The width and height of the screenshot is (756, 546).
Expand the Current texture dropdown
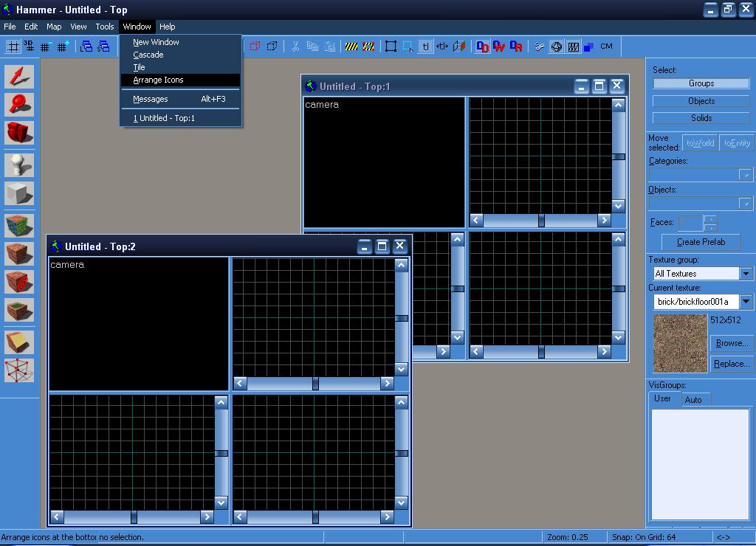(x=746, y=302)
